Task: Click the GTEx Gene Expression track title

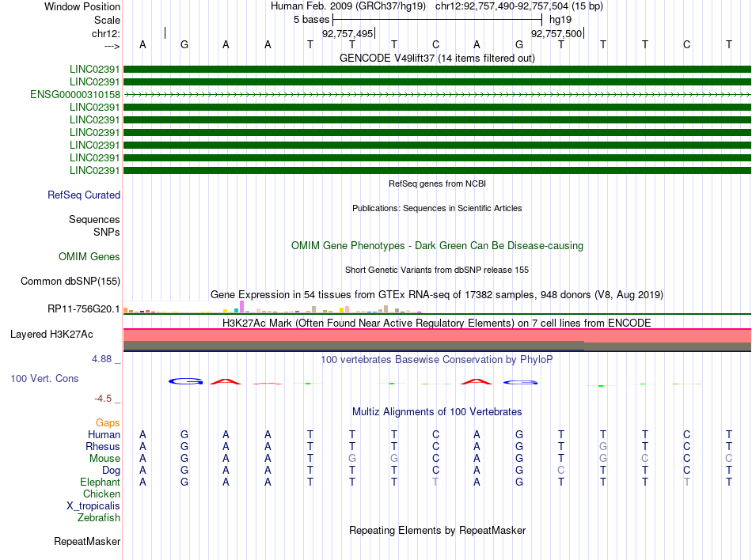Action: (437, 294)
